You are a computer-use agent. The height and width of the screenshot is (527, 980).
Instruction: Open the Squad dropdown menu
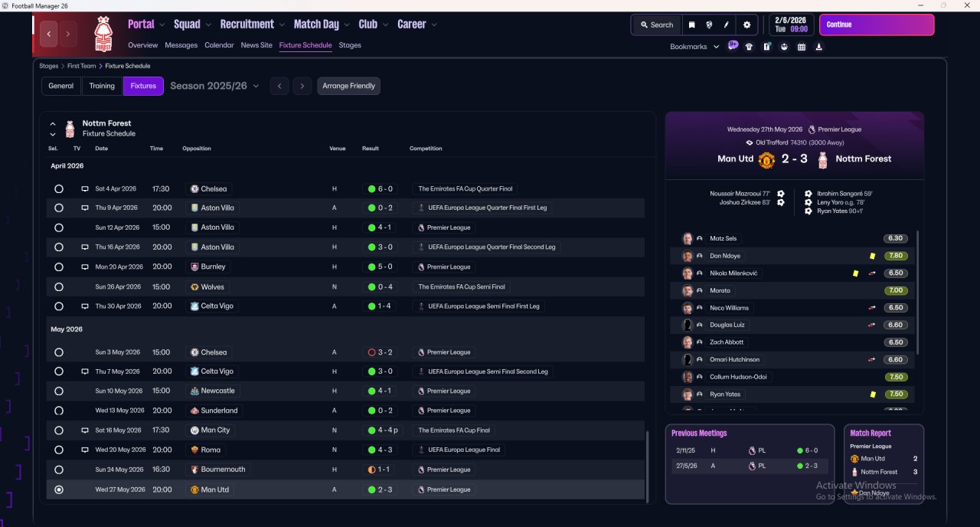click(192, 25)
